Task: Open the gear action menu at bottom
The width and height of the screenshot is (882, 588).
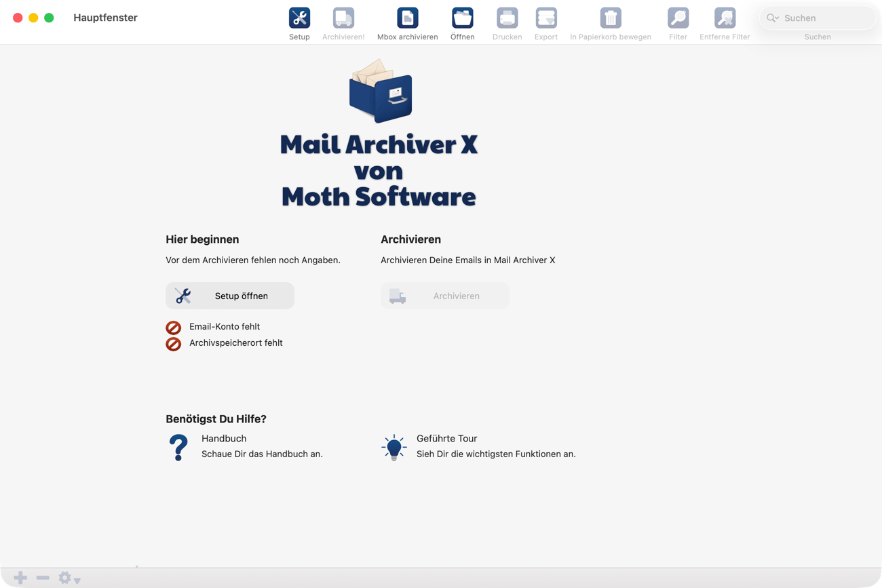Action: tap(69, 578)
